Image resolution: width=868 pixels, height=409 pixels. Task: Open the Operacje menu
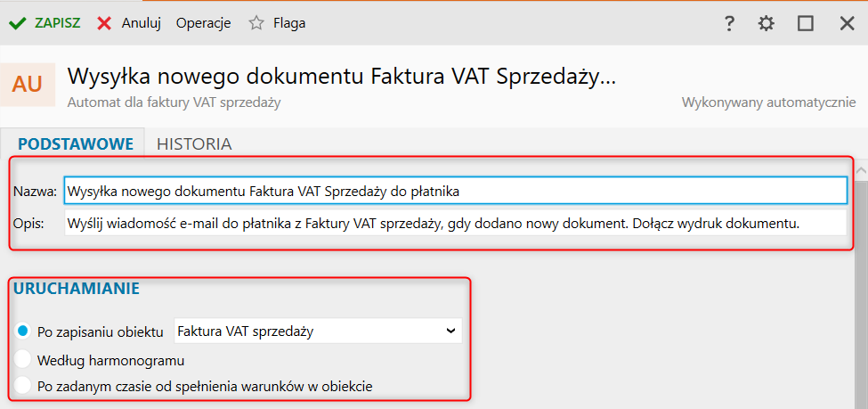click(x=203, y=23)
